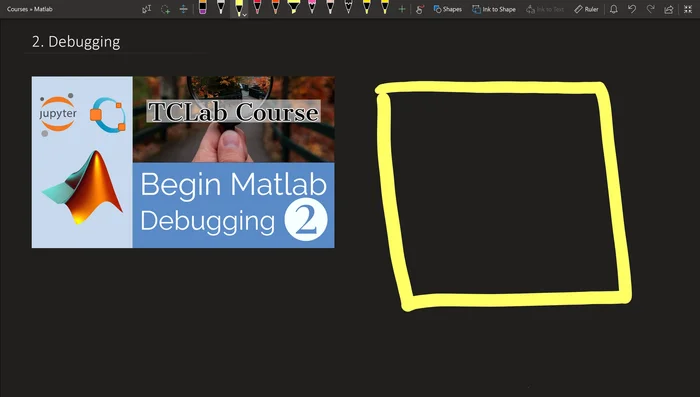Open the Shapes gallery
Viewport: 700px width, 397px height.
click(x=447, y=9)
